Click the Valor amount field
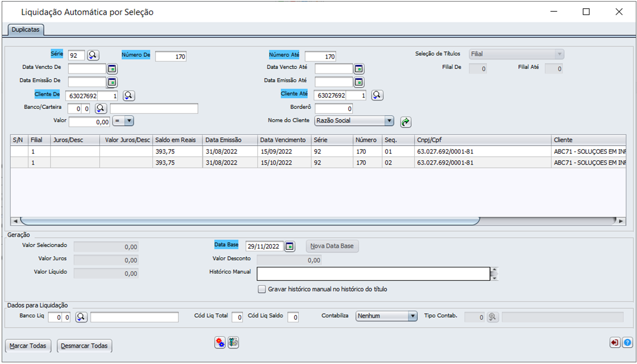637x364 pixels. click(x=89, y=121)
